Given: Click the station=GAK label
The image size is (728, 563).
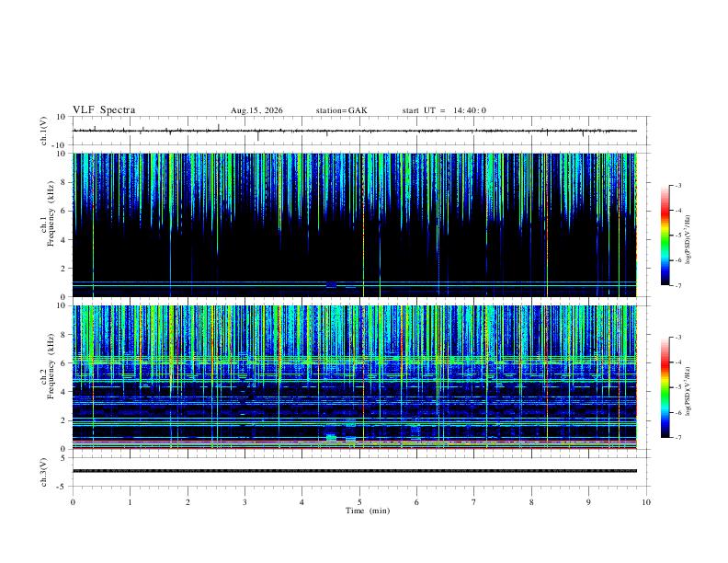Looking at the screenshot, I should click(341, 110).
